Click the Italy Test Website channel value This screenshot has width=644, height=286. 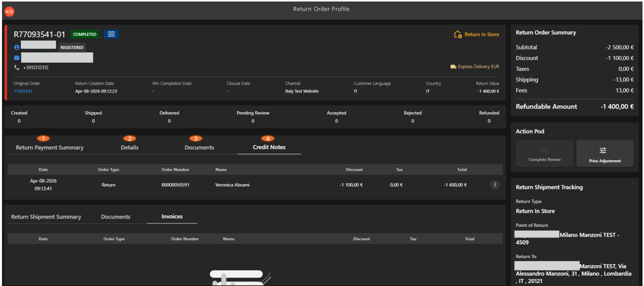click(302, 91)
